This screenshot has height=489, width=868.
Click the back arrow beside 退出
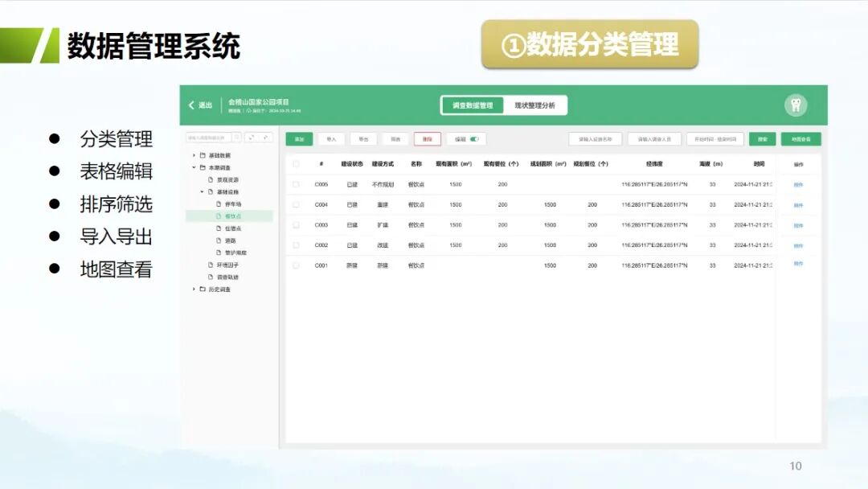(x=191, y=105)
